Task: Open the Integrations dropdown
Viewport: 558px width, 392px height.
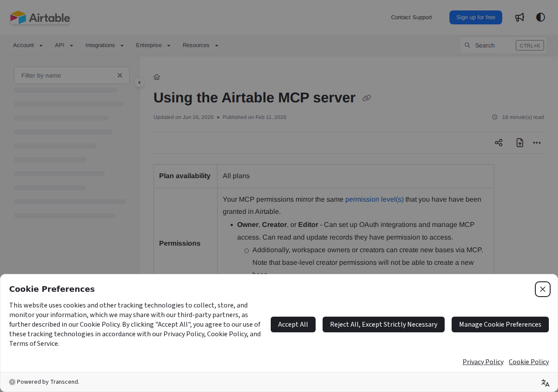Action: pyautogui.click(x=105, y=45)
